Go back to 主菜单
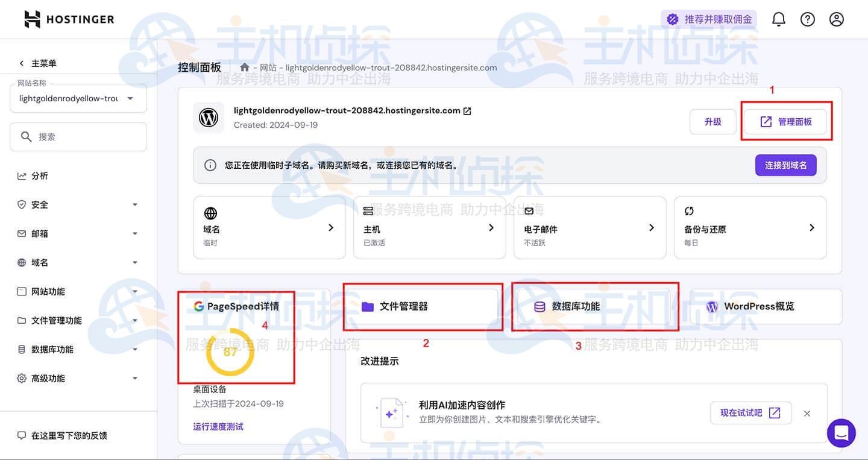Screen dimensions: 868x460 click(38, 63)
